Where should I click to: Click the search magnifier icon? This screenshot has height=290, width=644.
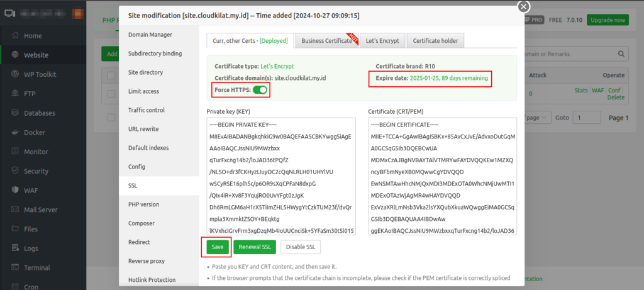(x=621, y=54)
